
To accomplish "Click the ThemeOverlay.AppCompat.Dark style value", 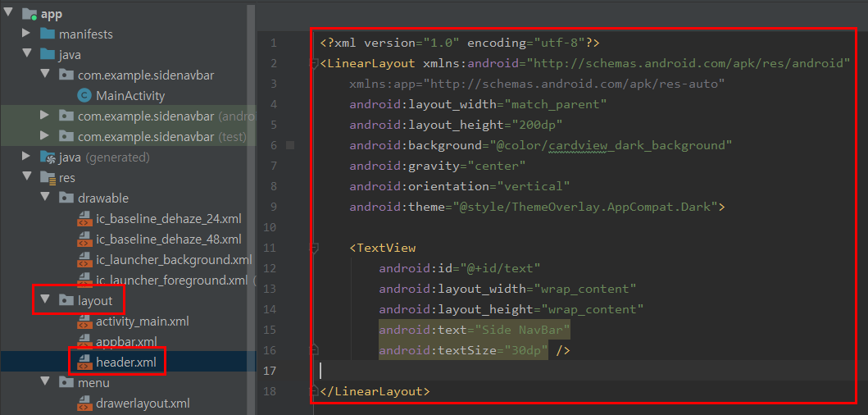I will tap(584, 207).
